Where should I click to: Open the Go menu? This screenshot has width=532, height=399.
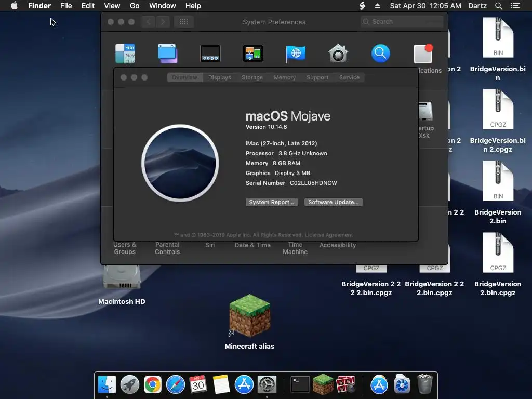point(135,6)
